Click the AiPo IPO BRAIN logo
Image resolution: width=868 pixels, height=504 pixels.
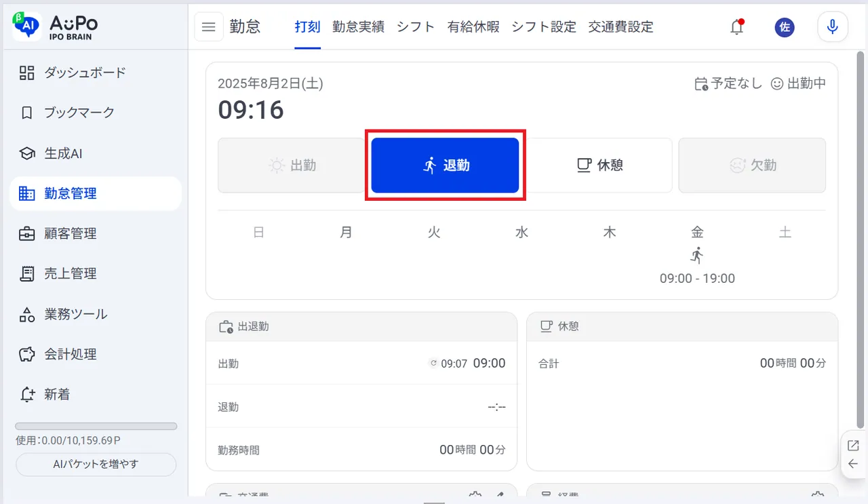tap(56, 26)
